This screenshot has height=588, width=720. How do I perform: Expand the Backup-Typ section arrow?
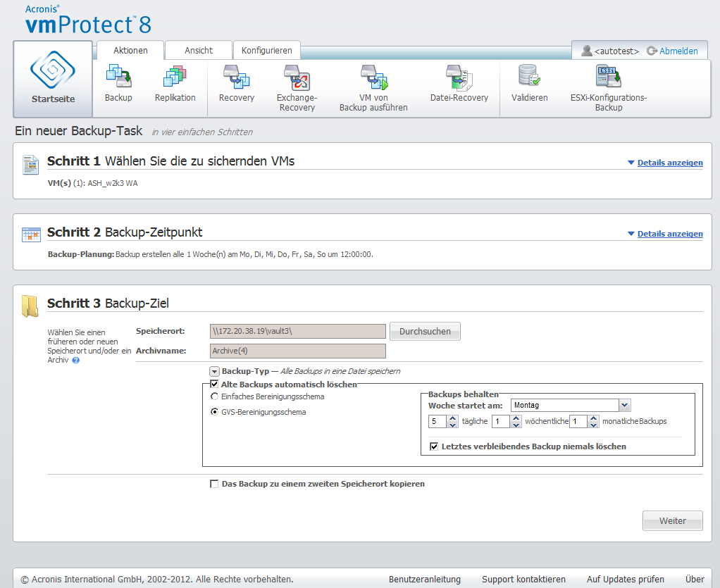[x=214, y=371]
